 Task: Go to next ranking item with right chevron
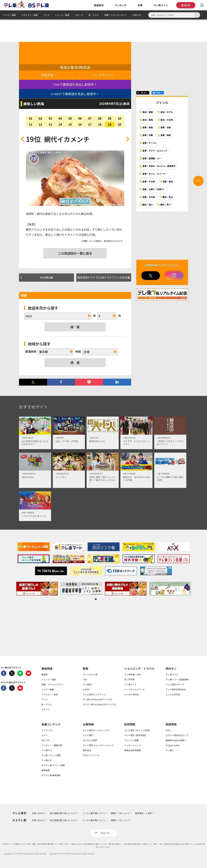127,139
